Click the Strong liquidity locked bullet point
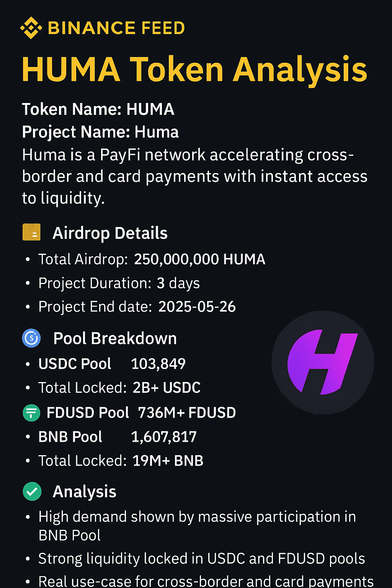 (x=201, y=559)
